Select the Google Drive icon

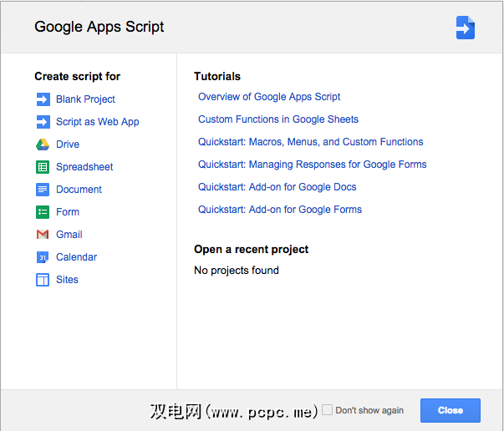43,145
